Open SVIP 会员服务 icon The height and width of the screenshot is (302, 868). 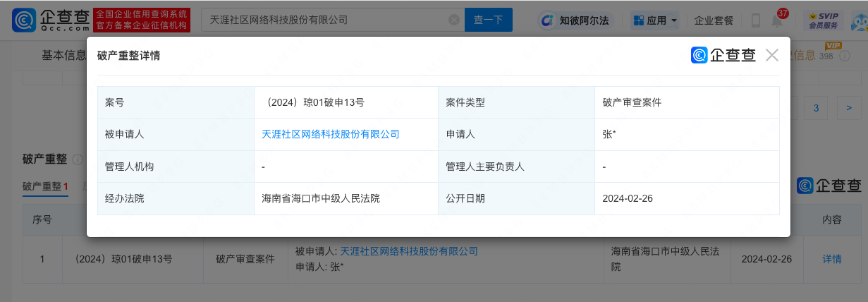click(x=823, y=20)
